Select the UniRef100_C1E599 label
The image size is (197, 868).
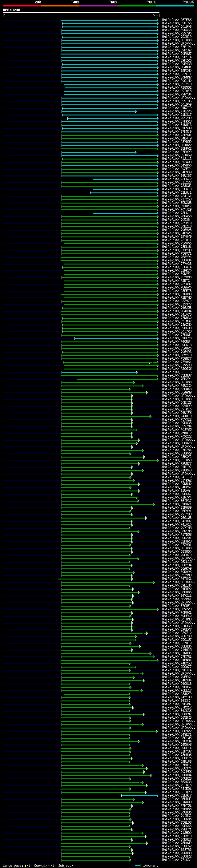[x=177, y=128]
